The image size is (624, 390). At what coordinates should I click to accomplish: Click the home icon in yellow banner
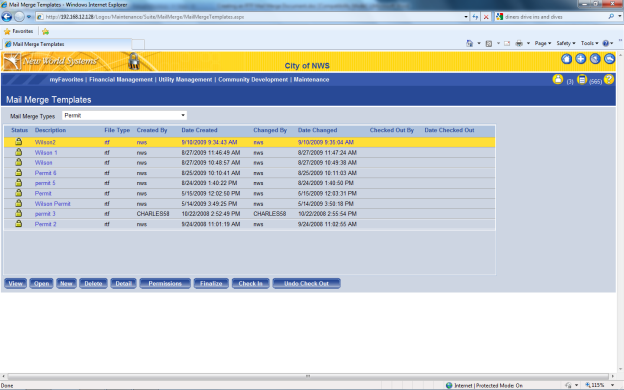click(x=566, y=59)
